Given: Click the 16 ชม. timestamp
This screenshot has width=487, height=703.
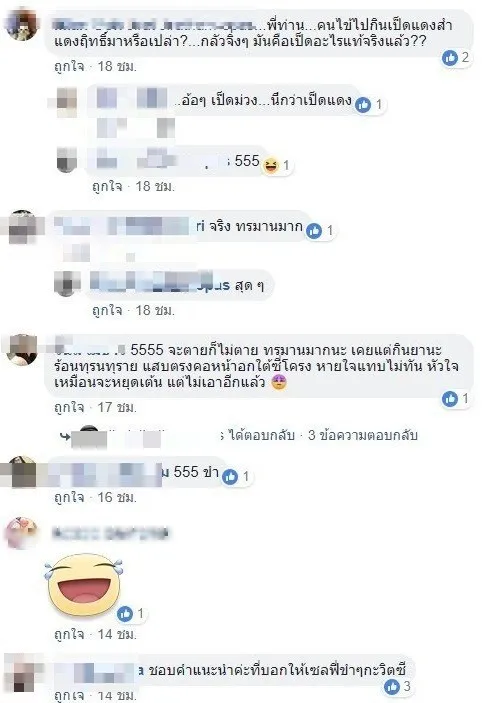Looking at the screenshot, I should (117, 497).
